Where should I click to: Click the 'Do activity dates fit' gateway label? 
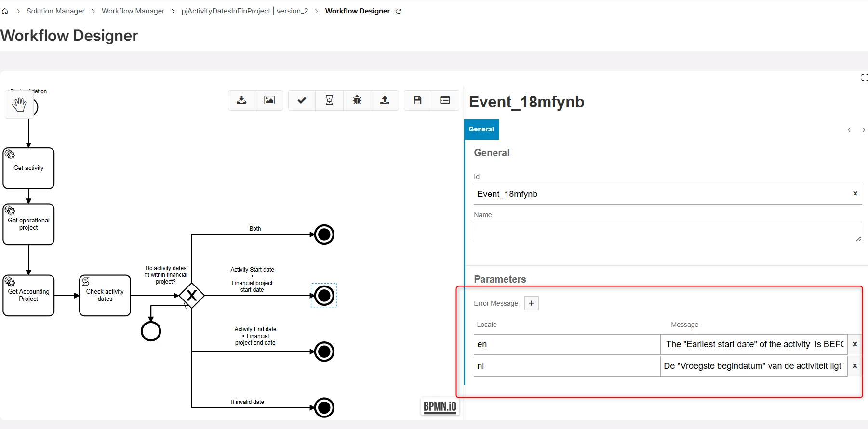tap(166, 275)
